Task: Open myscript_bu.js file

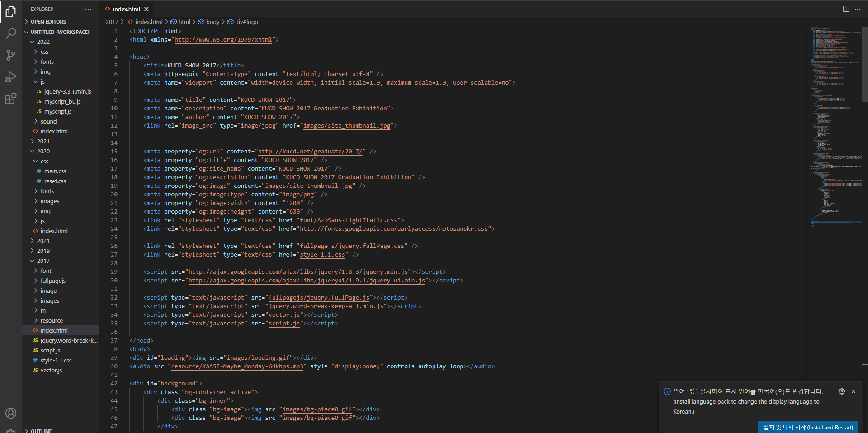Action: click(60, 101)
